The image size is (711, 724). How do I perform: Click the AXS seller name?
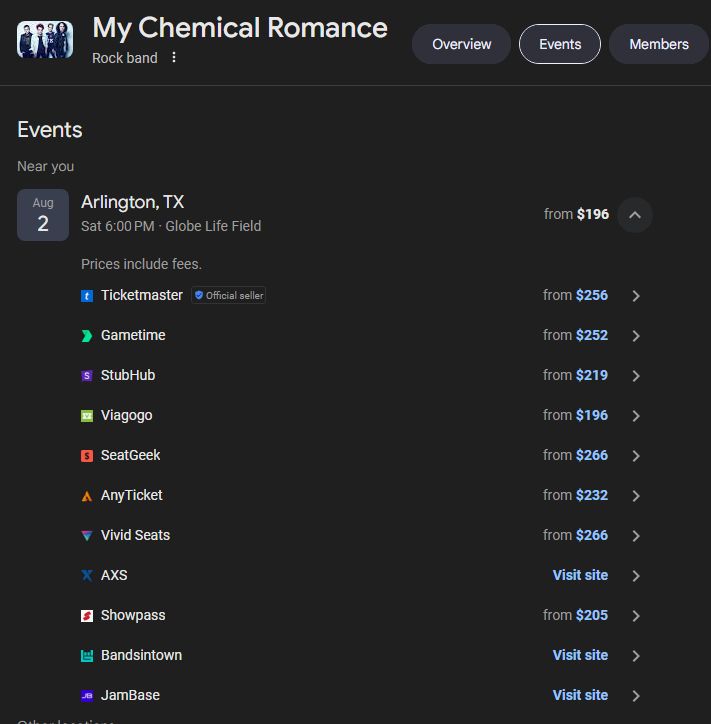pos(114,575)
